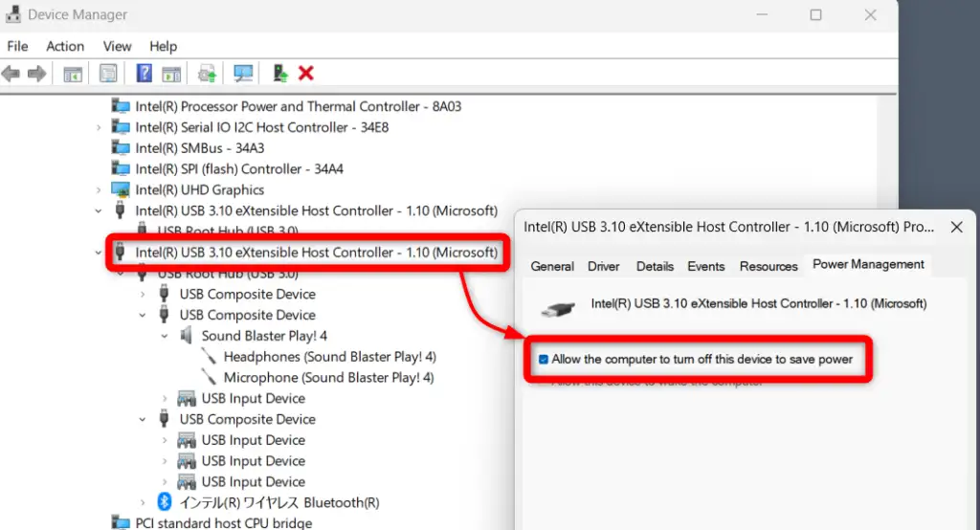Click the Enable device toolbar icon

pyautogui.click(x=280, y=74)
